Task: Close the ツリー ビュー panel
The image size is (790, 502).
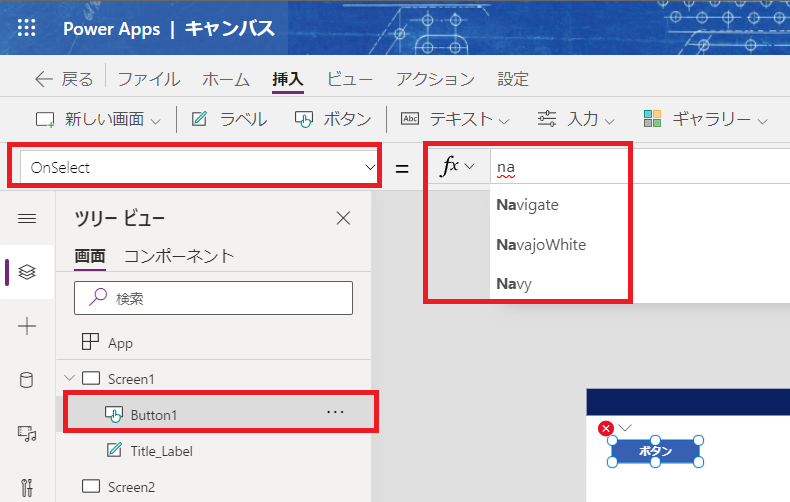Action: [x=343, y=218]
